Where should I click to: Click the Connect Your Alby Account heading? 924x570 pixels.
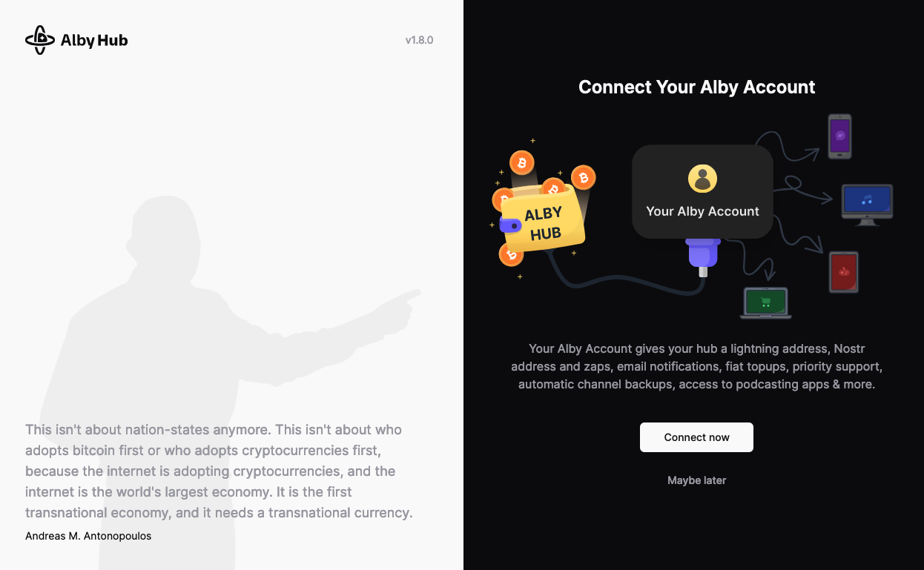tap(696, 87)
